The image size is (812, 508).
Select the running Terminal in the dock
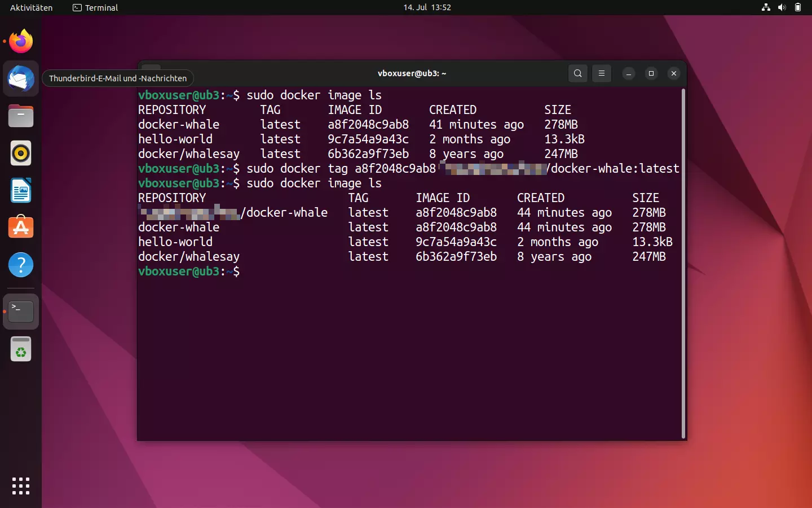click(20, 311)
